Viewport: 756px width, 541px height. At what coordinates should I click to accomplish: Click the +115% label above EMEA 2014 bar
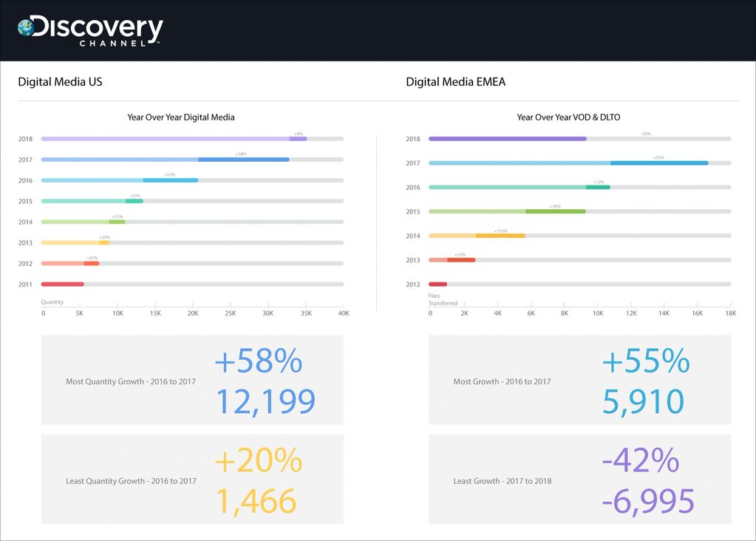click(x=501, y=231)
